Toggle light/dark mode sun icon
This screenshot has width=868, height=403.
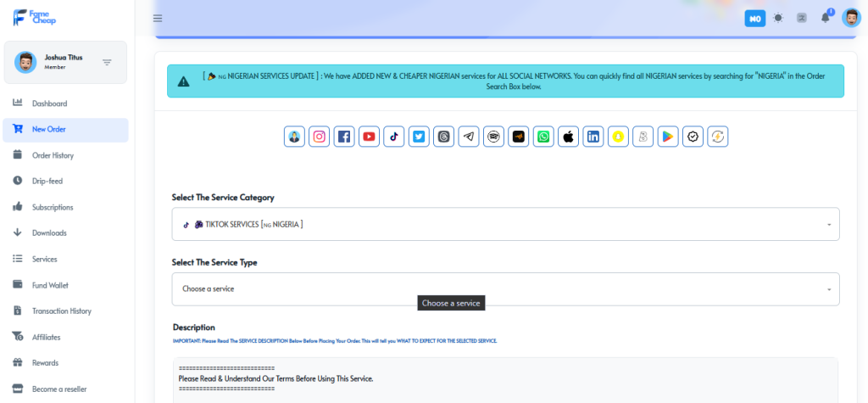coord(778,18)
